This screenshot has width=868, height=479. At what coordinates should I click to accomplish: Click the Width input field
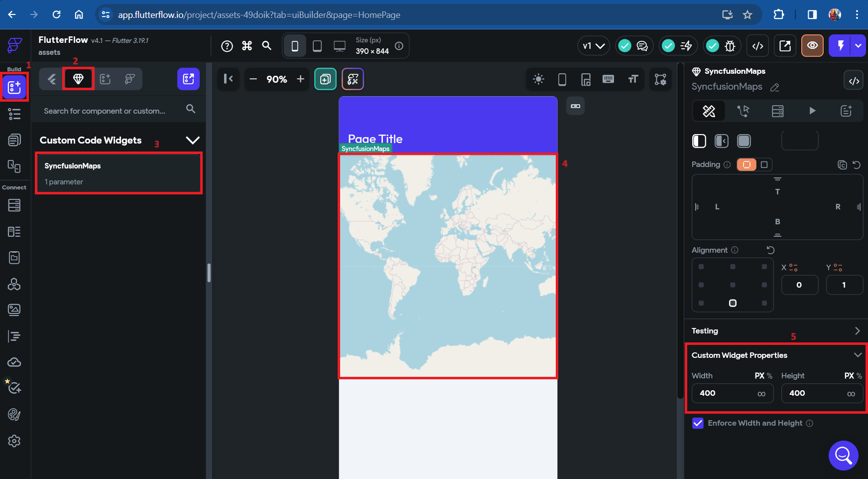click(733, 393)
